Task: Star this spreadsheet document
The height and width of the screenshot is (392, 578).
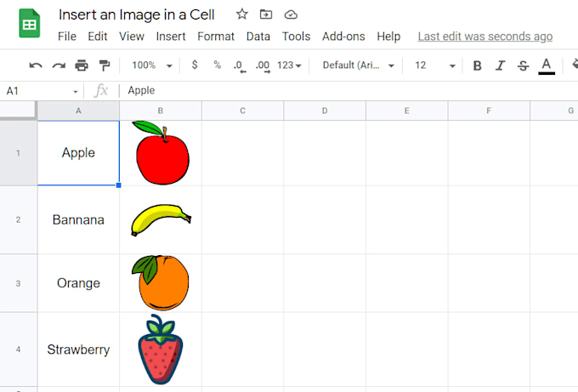Action: click(241, 14)
